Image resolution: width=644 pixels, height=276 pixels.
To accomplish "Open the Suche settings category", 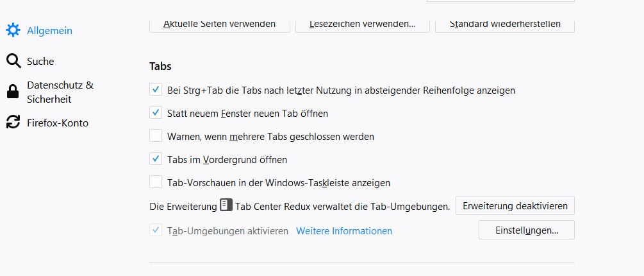I will 40,61.
